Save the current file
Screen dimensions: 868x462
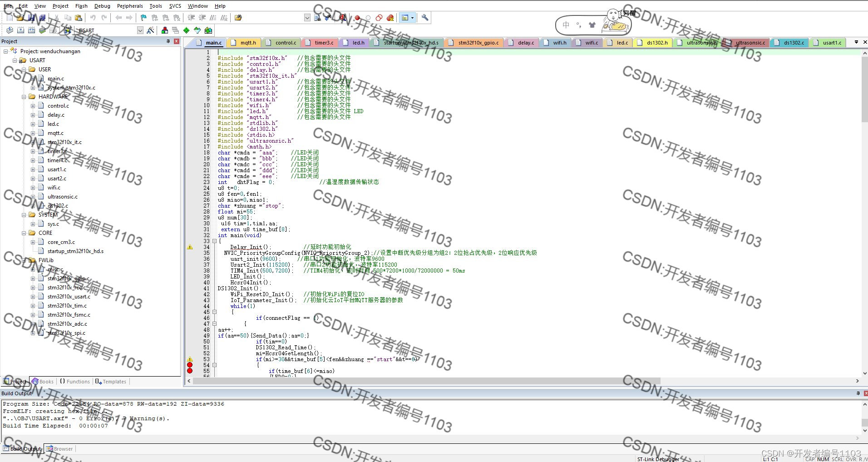click(x=31, y=18)
